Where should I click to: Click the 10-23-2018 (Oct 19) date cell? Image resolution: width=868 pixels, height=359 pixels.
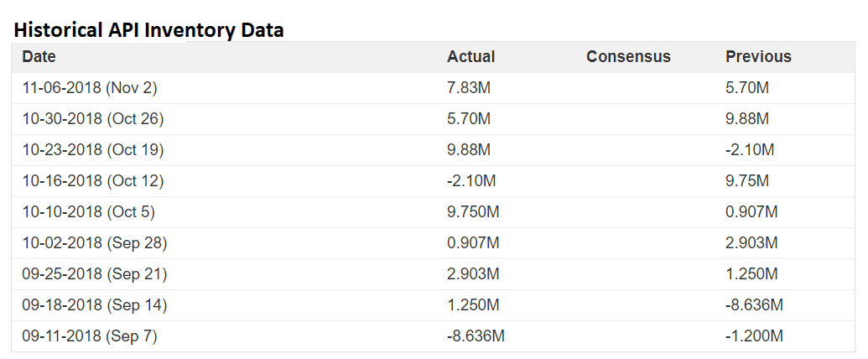[93, 150]
